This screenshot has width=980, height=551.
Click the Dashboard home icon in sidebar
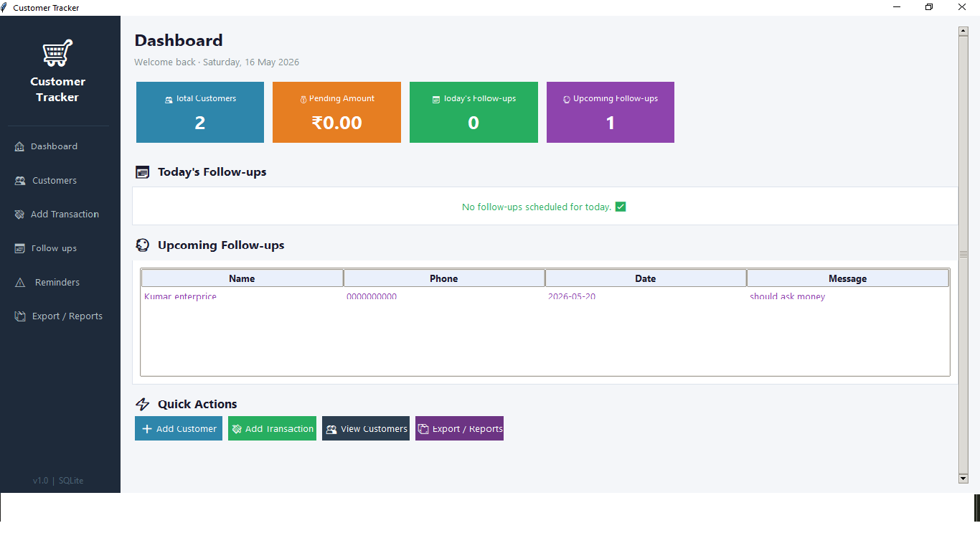[x=19, y=146]
